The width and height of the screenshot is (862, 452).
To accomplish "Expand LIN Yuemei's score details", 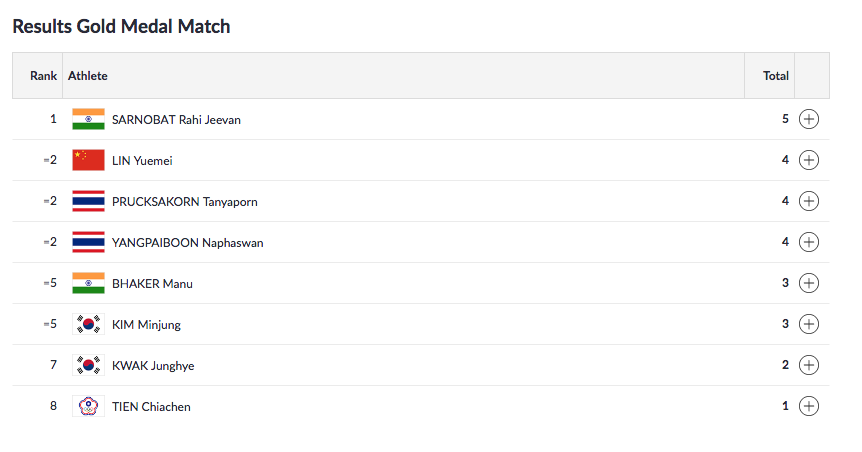I will click(809, 160).
